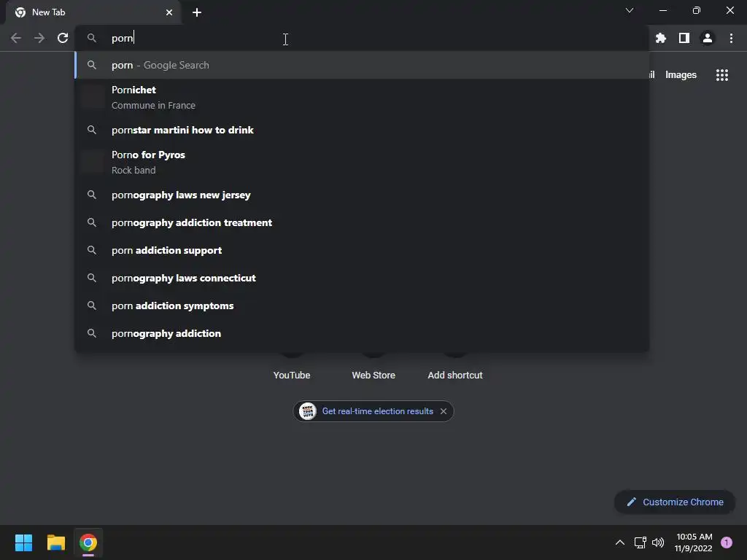Select the pornography laws connecticut suggestion

pyautogui.click(x=362, y=278)
